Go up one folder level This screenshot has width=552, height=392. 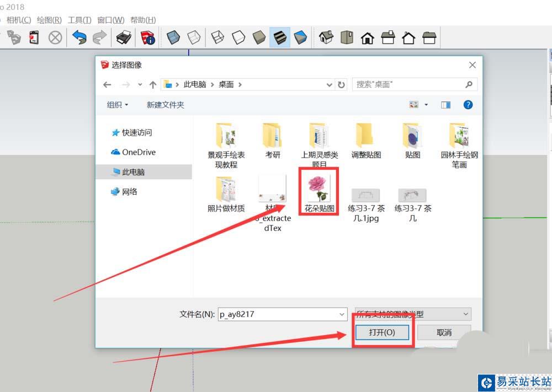click(x=153, y=85)
